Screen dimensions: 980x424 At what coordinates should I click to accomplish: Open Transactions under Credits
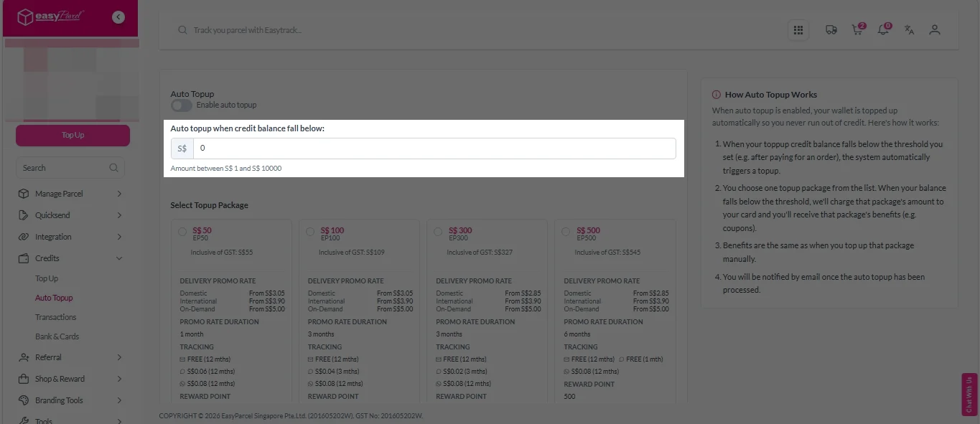coord(55,317)
